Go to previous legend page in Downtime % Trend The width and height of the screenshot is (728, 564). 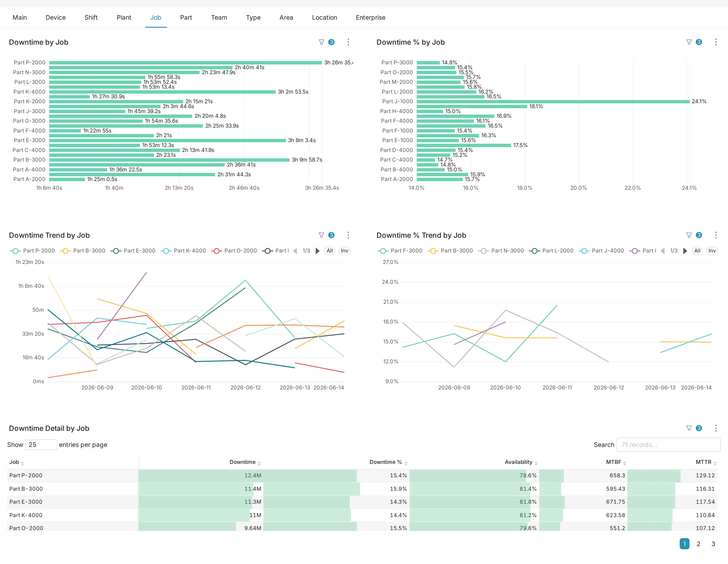point(663,251)
